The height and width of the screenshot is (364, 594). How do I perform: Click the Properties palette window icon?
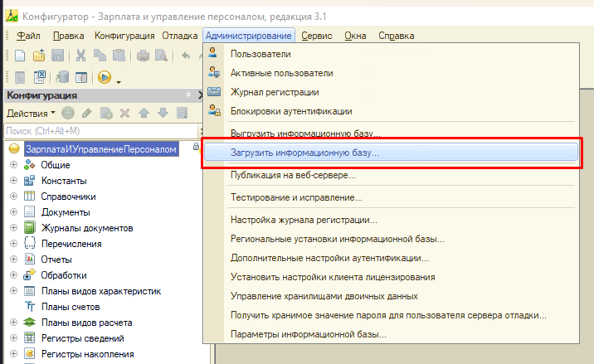[81, 77]
